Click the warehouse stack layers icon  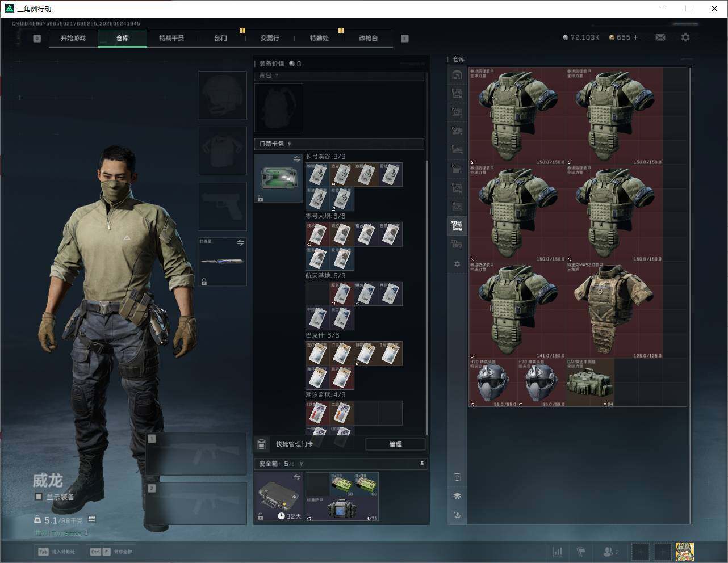tap(457, 496)
